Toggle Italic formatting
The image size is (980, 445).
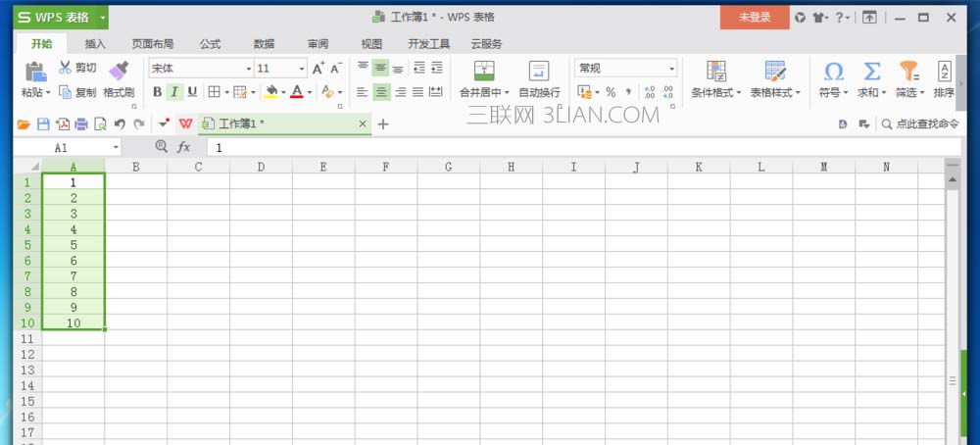174,92
